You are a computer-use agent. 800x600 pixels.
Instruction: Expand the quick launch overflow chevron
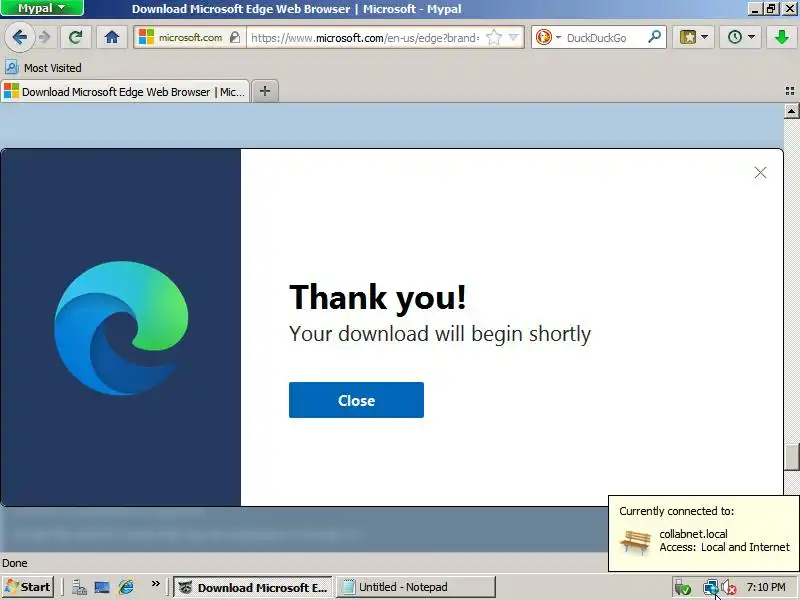[x=155, y=584]
